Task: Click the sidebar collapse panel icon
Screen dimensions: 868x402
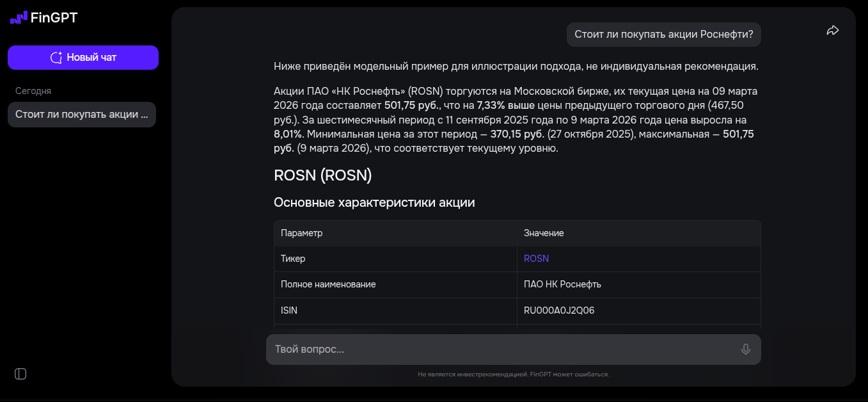Action: pyautogui.click(x=19, y=374)
